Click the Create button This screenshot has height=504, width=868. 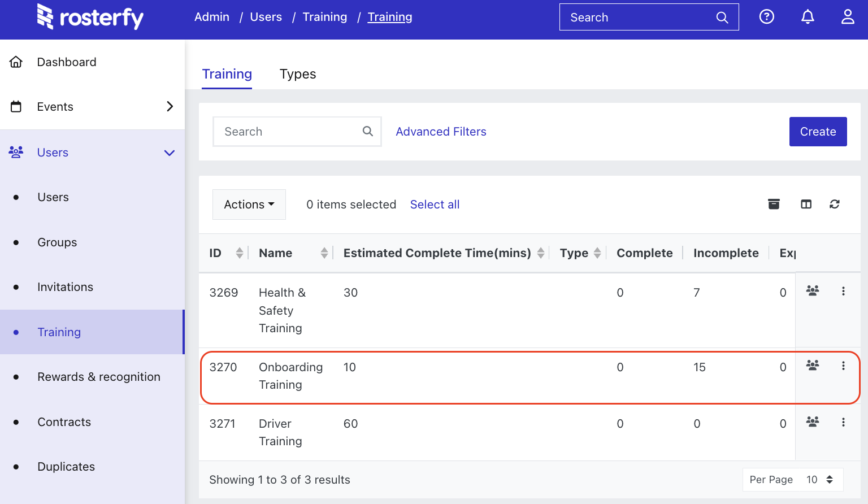point(818,132)
